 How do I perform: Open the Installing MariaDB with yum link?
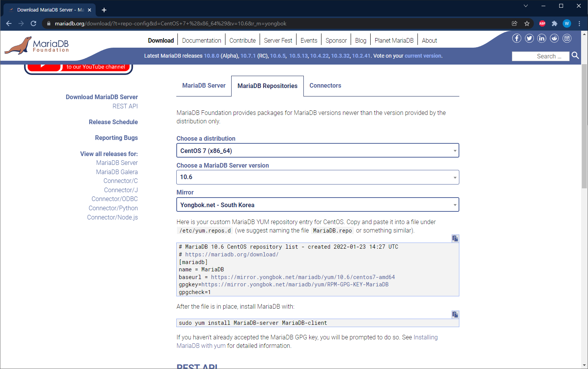point(426,337)
